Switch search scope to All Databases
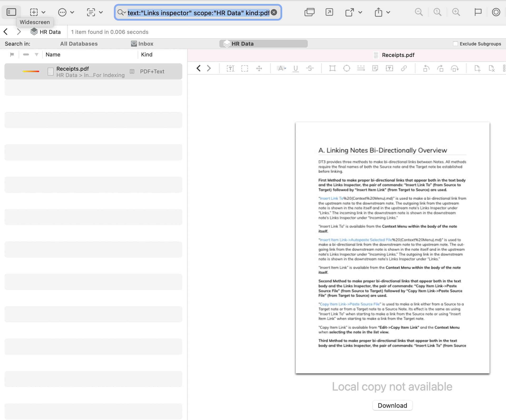 [79, 44]
